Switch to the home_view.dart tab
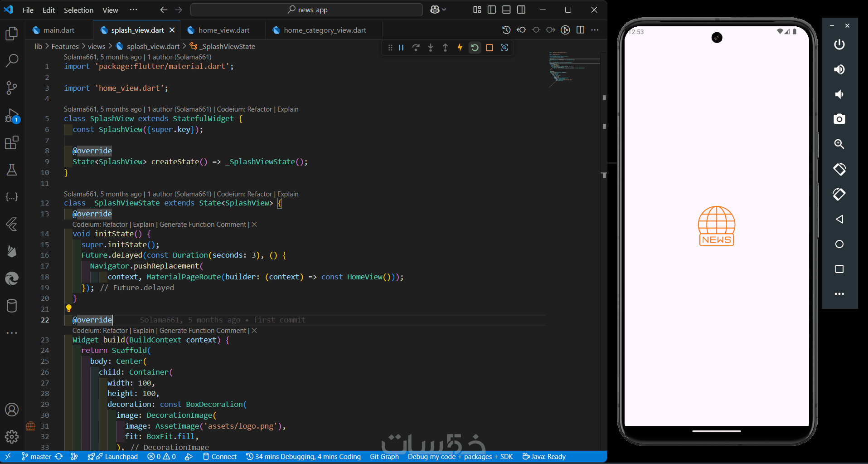 223,30
